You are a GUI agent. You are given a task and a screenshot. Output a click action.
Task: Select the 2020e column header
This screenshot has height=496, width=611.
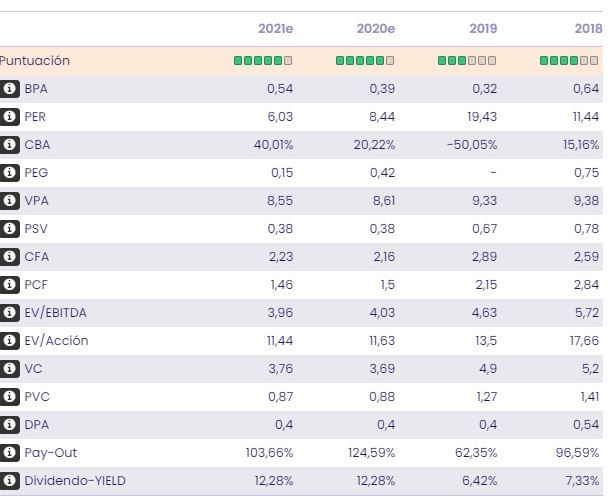[x=376, y=29]
